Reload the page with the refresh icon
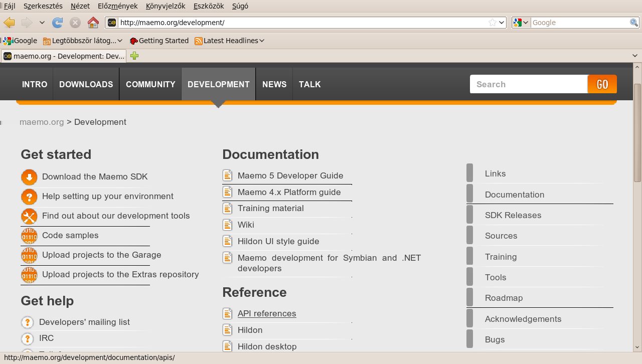The height and width of the screenshot is (364, 642). (x=58, y=23)
